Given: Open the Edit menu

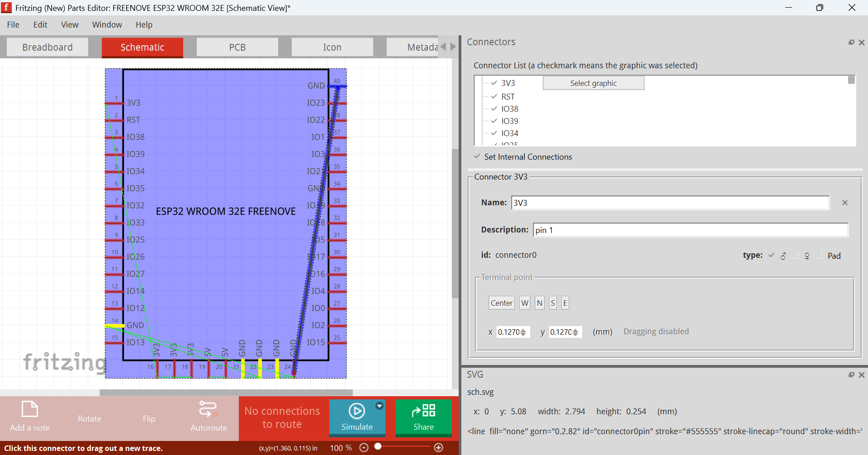Looking at the screenshot, I should coord(40,24).
